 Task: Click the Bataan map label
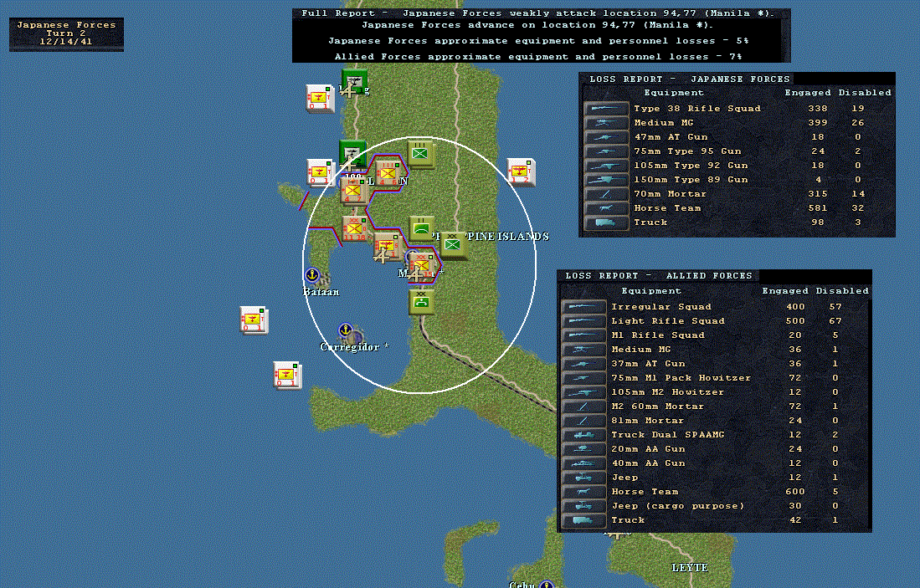(321, 292)
